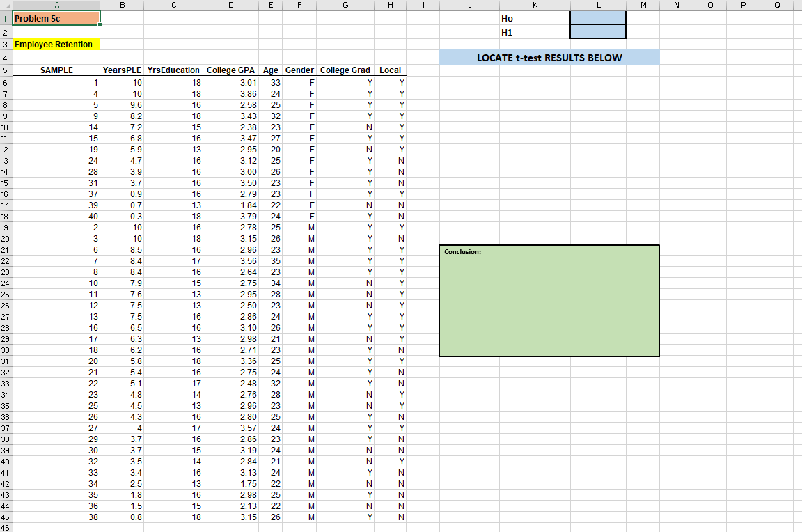
Task: Select the Gender header cell
Action: click(x=299, y=70)
